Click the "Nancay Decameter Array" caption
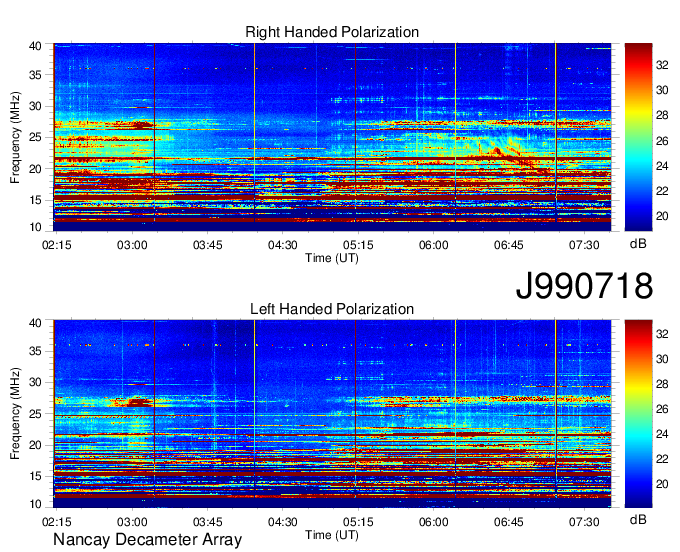Screen dimensions: 680x552 147,539
